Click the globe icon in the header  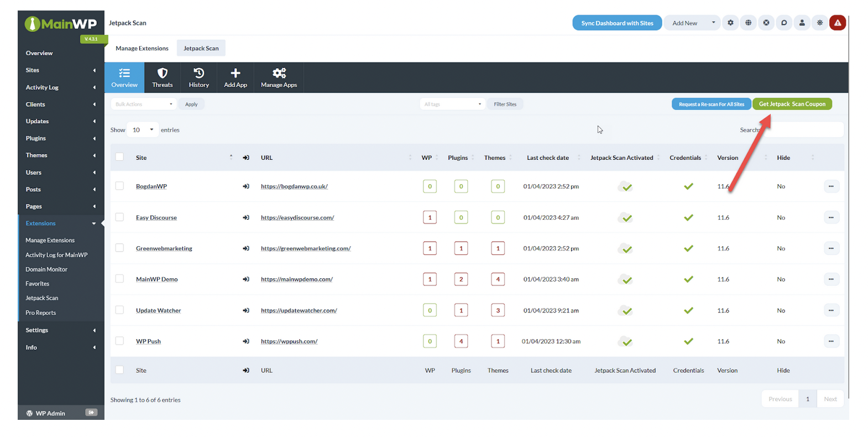[x=748, y=23]
